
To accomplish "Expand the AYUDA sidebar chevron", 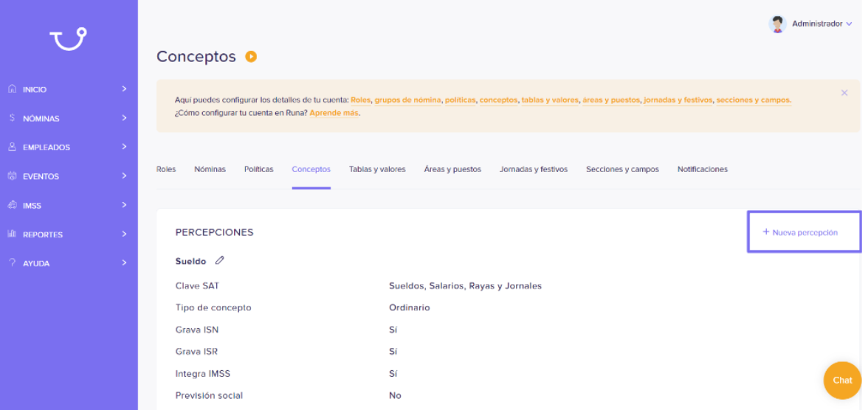I will (x=124, y=263).
